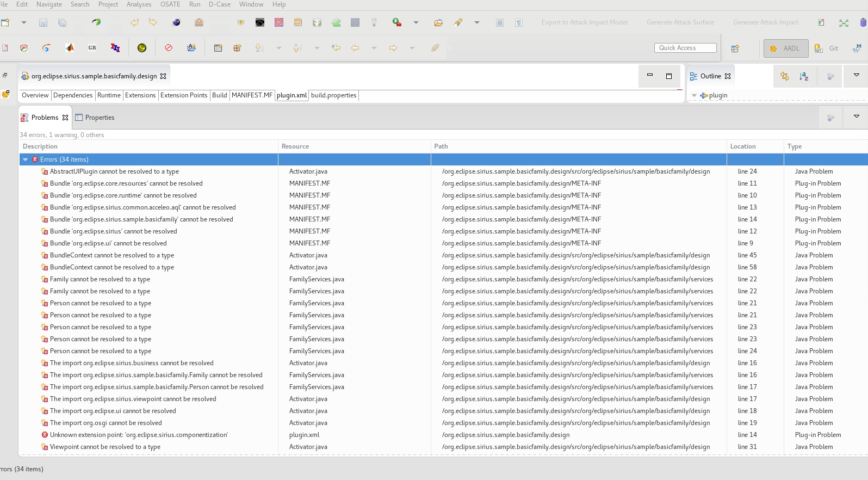Open the D-Case menu
868x480 pixels.
click(x=220, y=4)
